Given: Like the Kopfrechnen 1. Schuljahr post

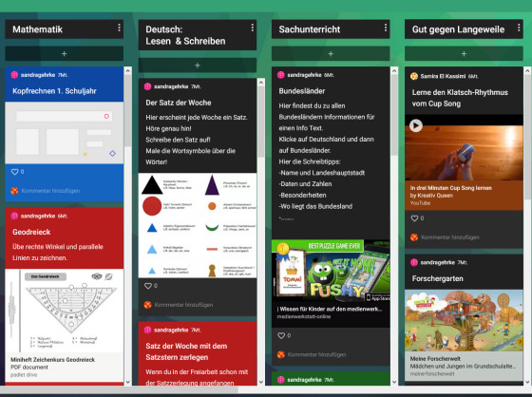Looking at the screenshot, I should 15,172.
